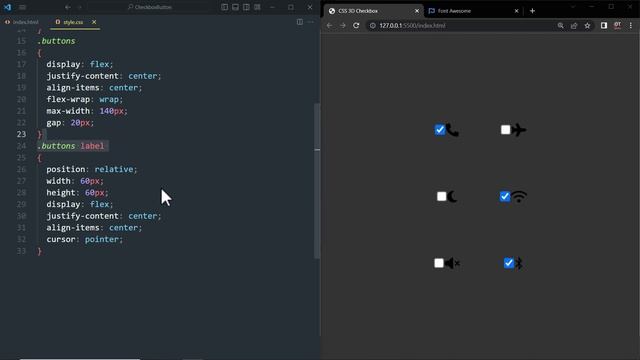The image size is (640, 360).
Task: Click 'cursor' property on line 32
Action: (x=60, y=239)
